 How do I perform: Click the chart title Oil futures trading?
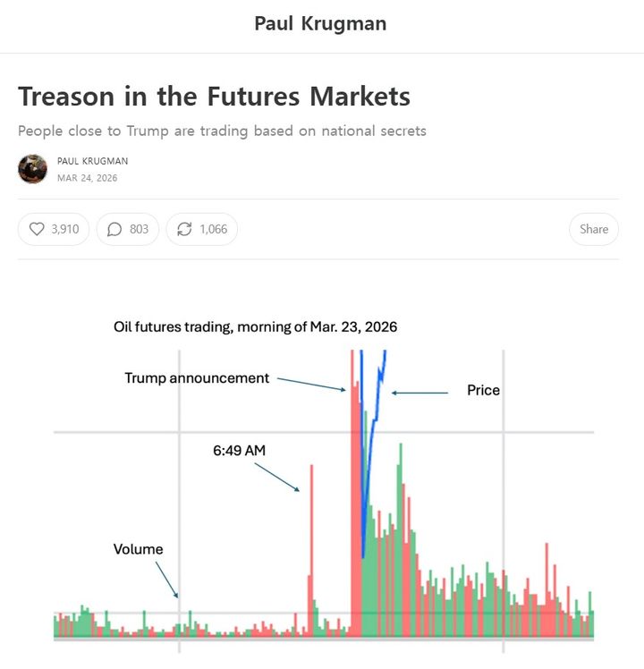pos(255,327)
